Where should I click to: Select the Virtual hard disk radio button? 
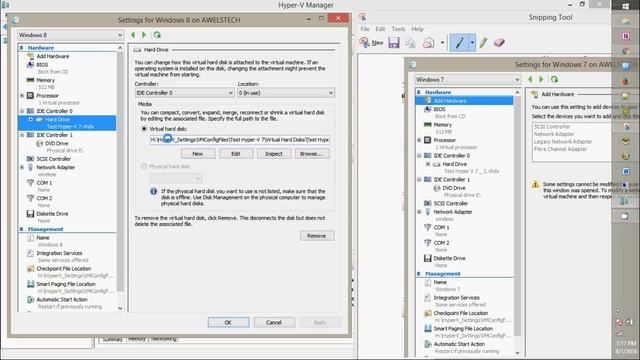click(x=144, y=129)
